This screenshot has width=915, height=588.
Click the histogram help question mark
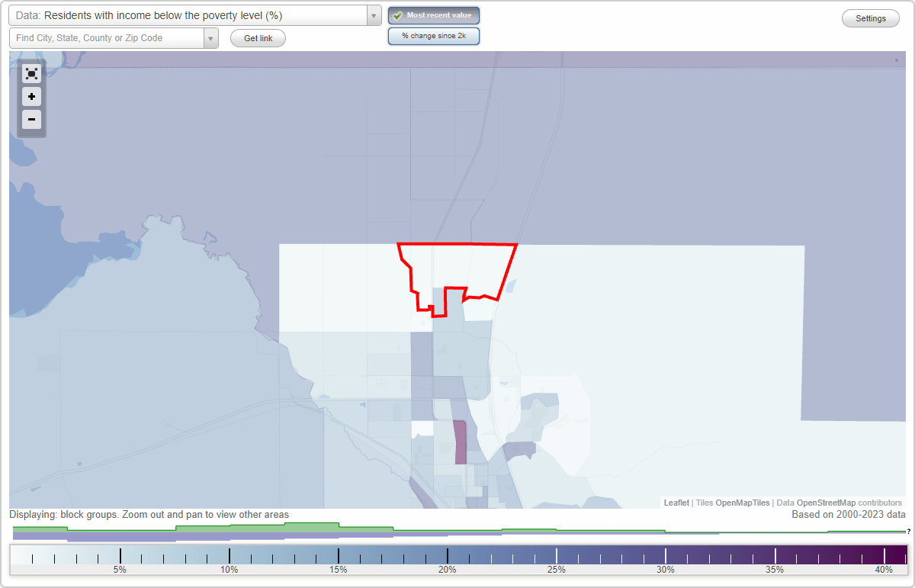tap(907, 530)
